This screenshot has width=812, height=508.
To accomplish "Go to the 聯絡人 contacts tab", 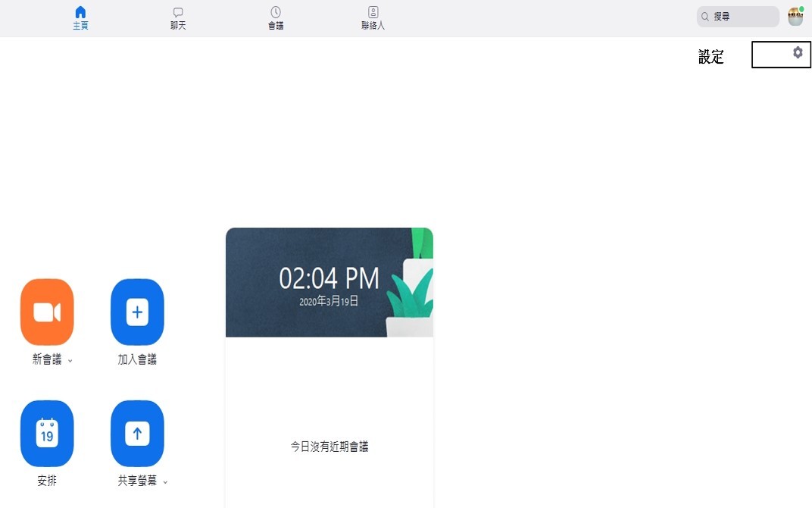I will (x=373, y=18).
